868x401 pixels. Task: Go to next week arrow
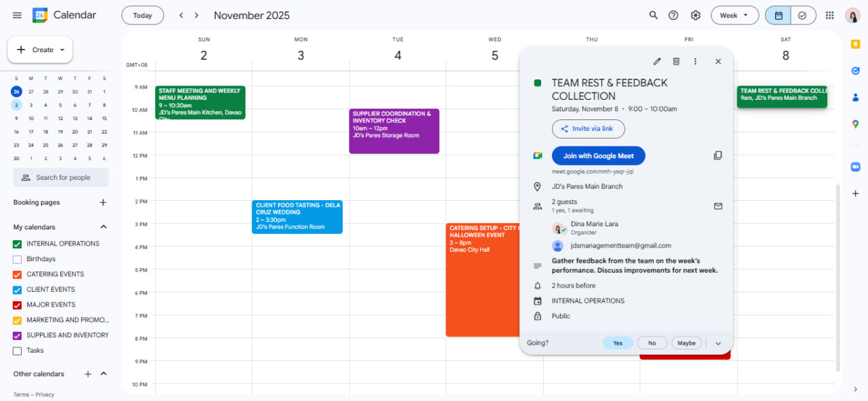[197, 15]
